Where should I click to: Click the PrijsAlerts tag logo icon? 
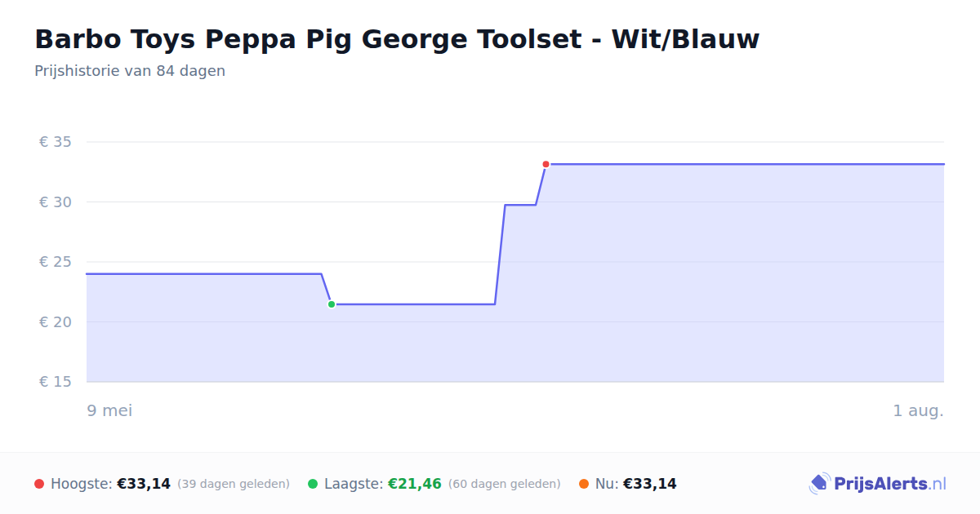(819, 484)
